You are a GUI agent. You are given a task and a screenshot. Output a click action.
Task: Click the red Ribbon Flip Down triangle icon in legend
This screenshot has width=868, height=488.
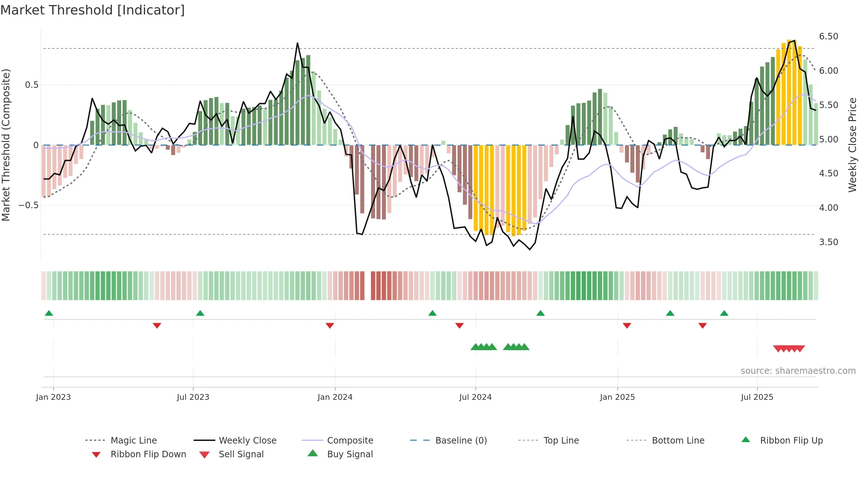96,455
